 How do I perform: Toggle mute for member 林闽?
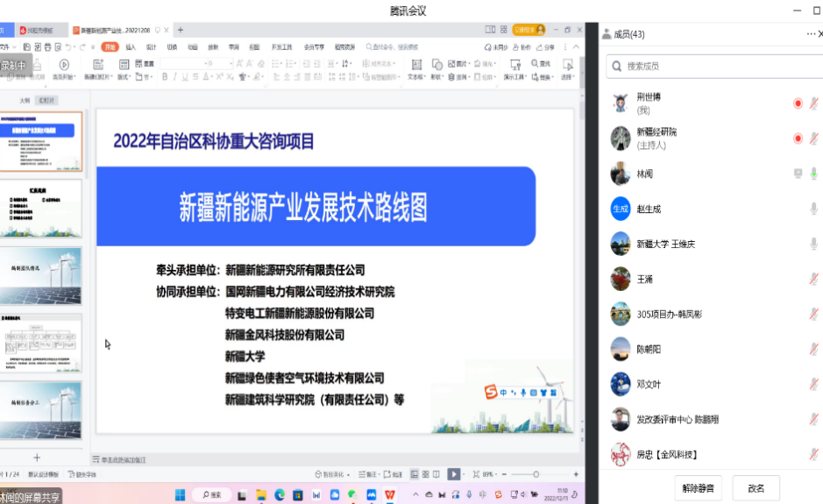pos(813,174)
